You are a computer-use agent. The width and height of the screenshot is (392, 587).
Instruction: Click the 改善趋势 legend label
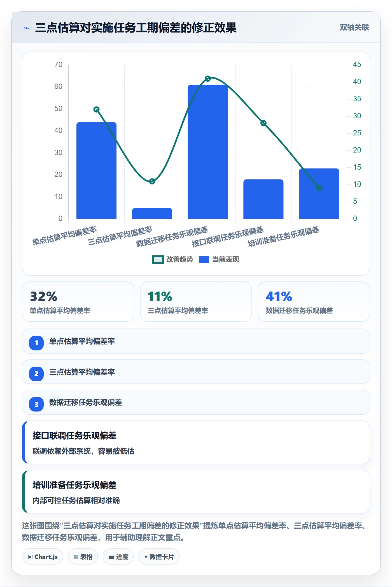pos(179,260)
